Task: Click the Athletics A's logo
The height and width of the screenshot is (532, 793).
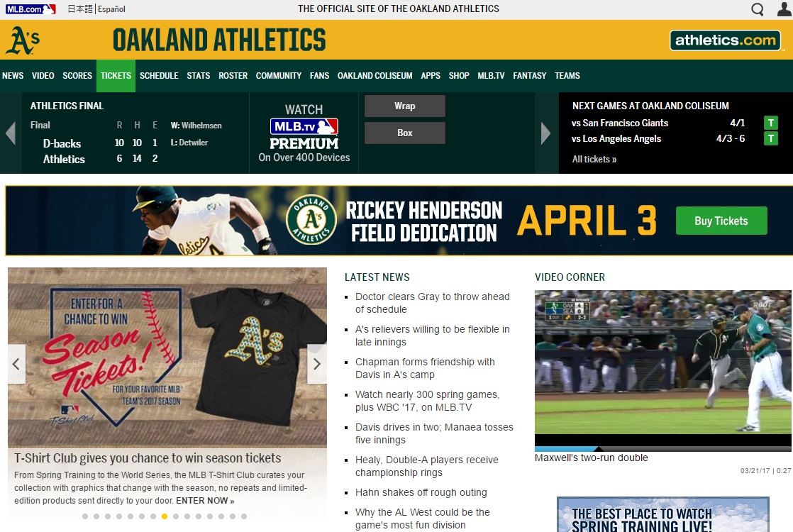Action: (22, 40)
